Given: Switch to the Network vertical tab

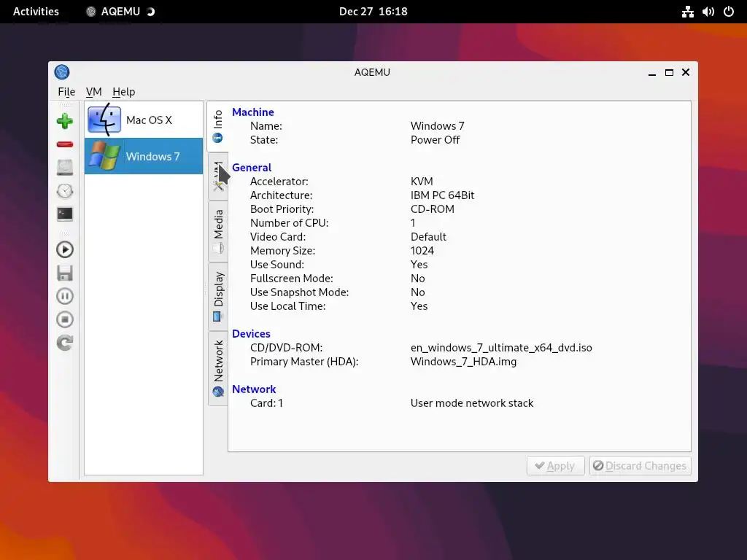Looking at the screenshot, I should [217, 368].
